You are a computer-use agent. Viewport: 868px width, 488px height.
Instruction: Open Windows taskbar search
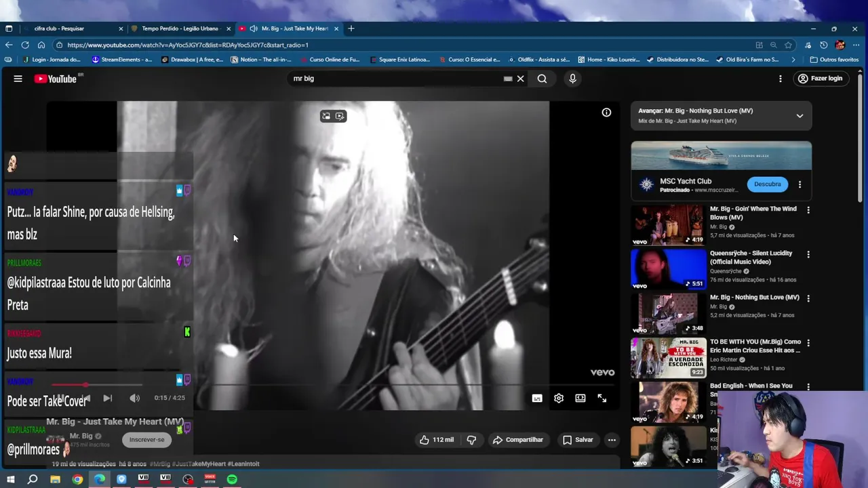33,479
